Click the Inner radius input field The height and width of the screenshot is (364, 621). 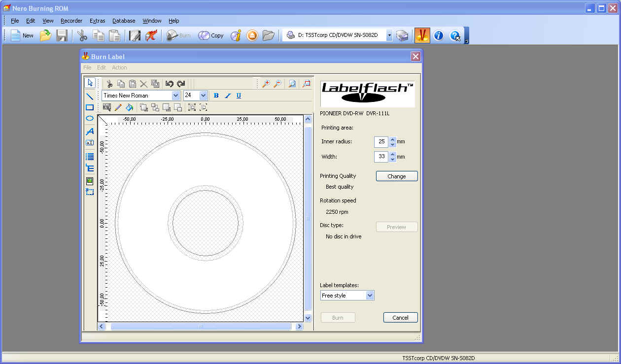tap(381, 142)
